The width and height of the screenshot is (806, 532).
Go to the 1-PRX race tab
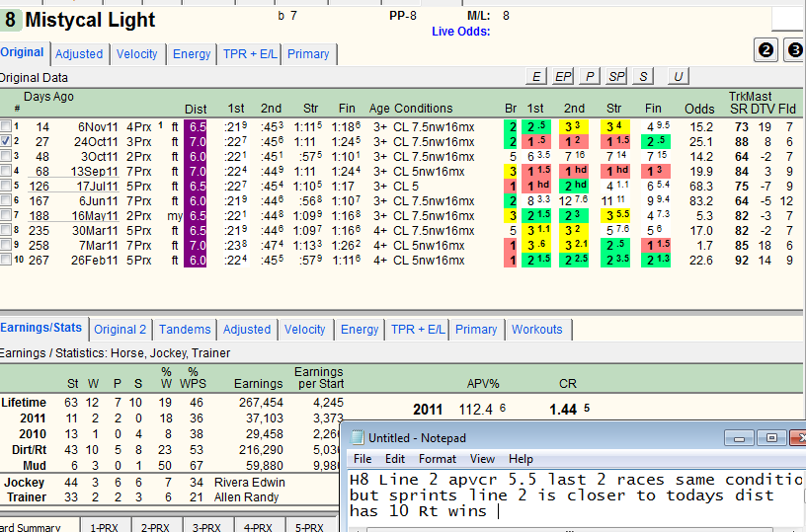pos(105,525)
